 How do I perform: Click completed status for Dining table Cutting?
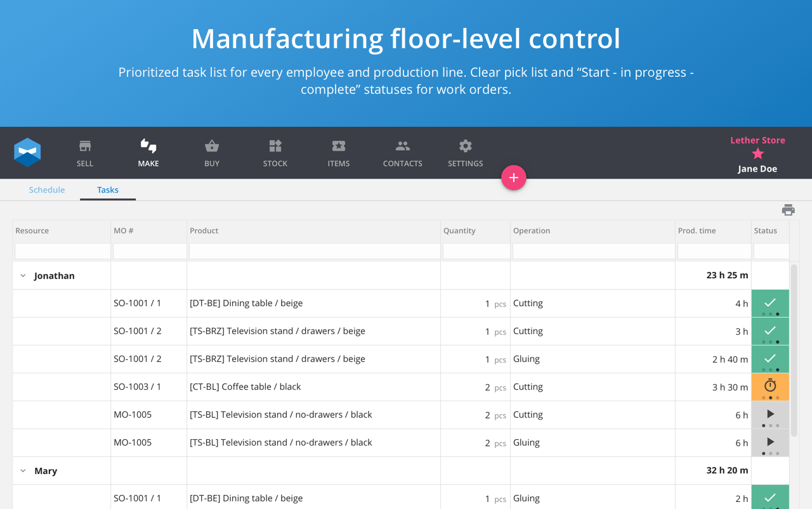pyautogui.click(x=770, y=304)
